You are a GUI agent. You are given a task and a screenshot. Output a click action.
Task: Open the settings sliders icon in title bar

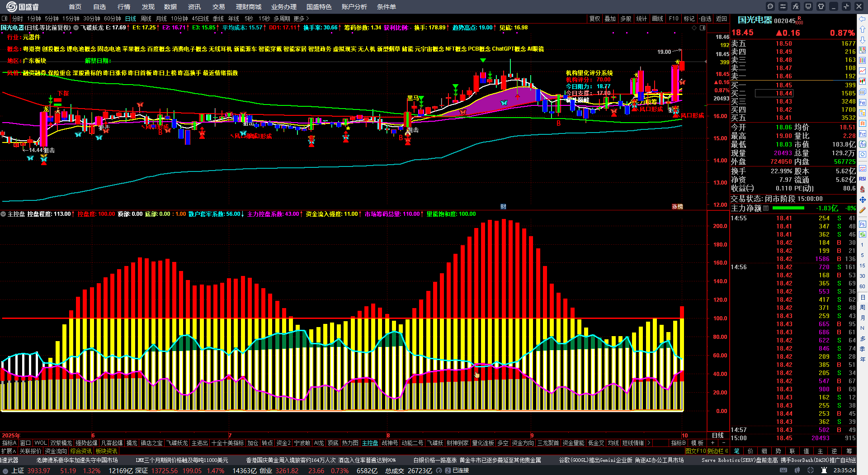[x=783, y=6]
